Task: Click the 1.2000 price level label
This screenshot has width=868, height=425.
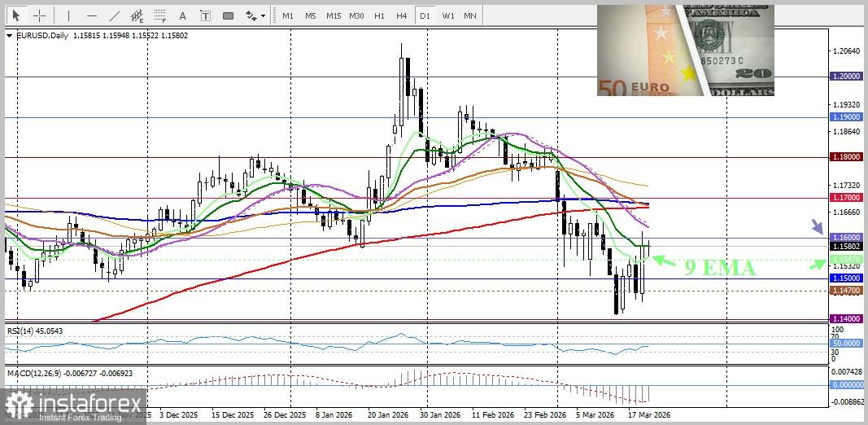Action: click(x=845, y=77)
